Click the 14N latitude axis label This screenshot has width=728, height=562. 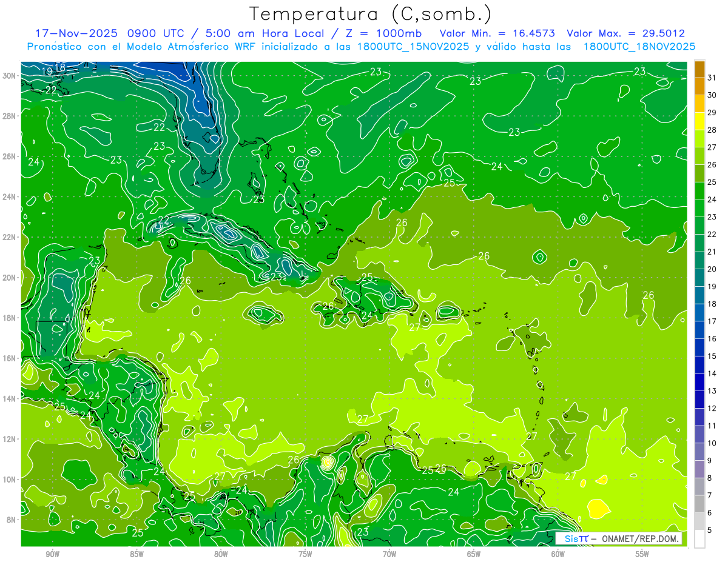pos(9,398)
